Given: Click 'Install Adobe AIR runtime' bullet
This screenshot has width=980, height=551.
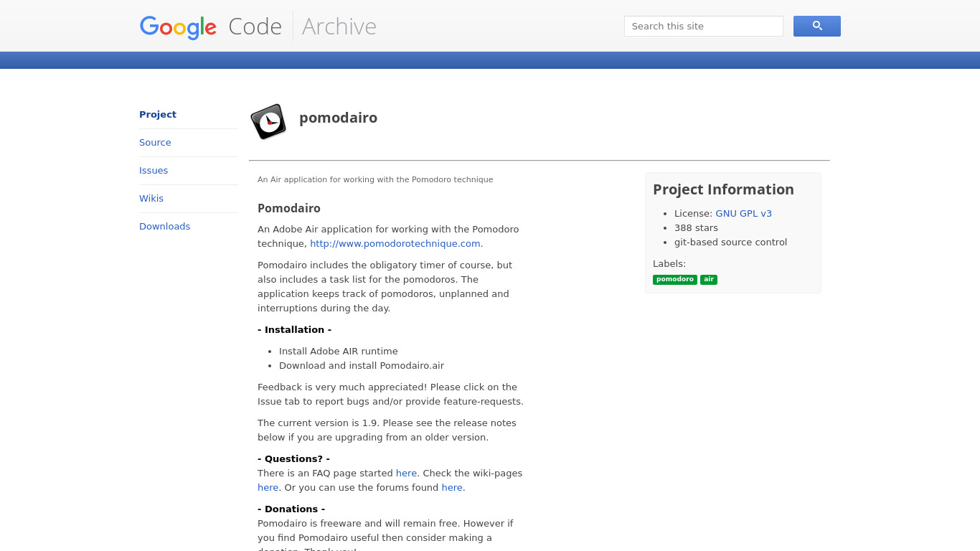Looking at the screenshot, I should pos(339,352).
